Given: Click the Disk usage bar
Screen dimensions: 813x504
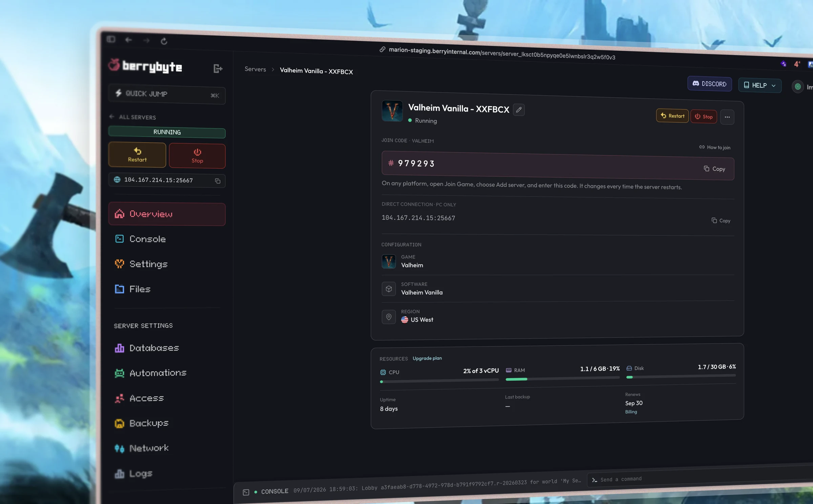Looking at the screenshot, I should [x=681, y=376].
